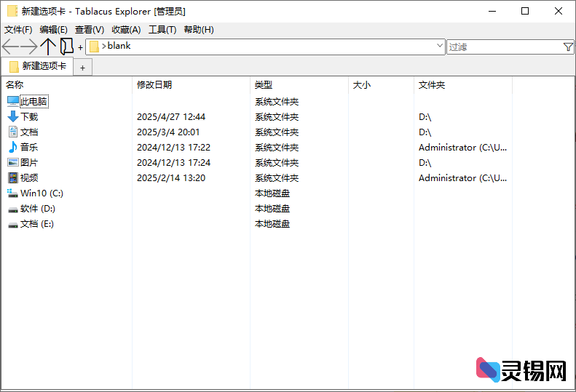Open the address bar history dropdown
This screenshot has width=576, height=392.
pyautogui.click(x=439, y=46)
